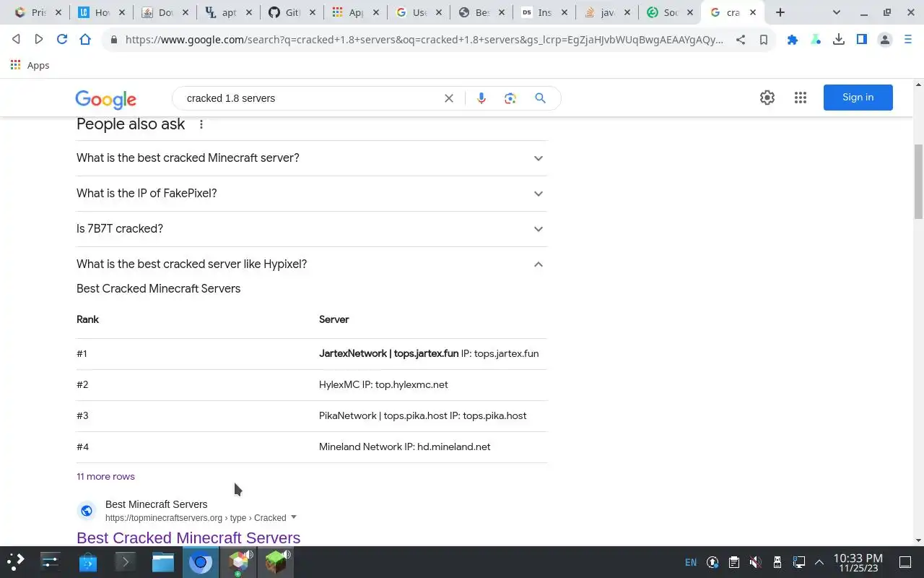Reload the current page
Screen dimensions: 924x578
click(x=62, y=40)
